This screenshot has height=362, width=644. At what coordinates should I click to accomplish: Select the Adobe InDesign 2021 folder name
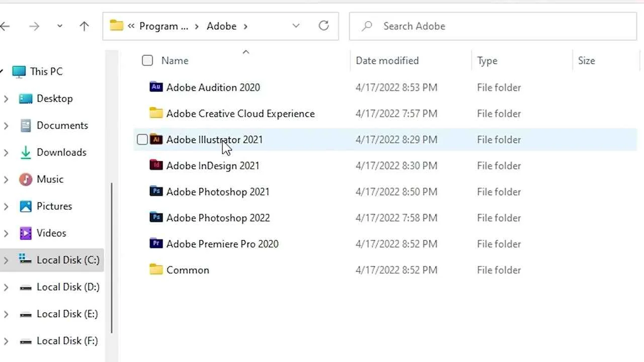point(213,165)
